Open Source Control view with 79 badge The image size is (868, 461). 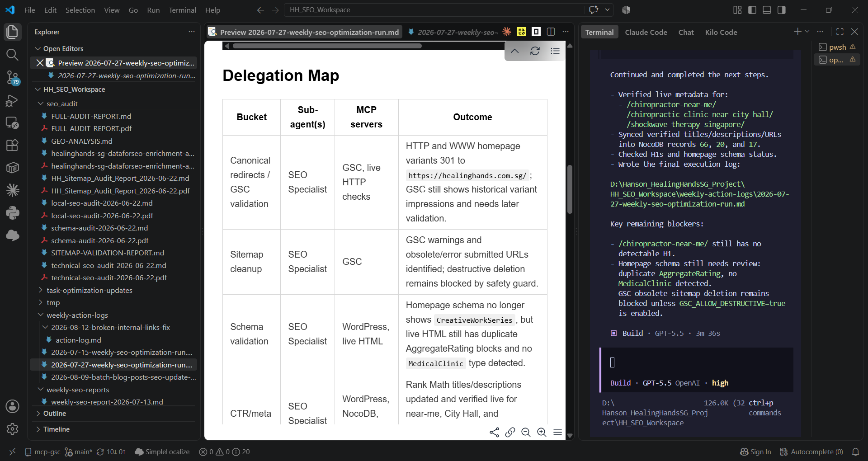12,78
